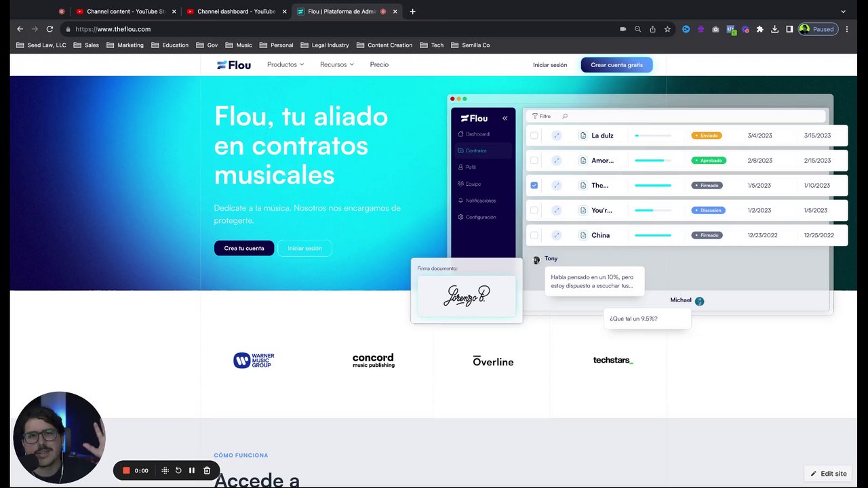Click the camera icon in the address bar
Image resolution: width=868 pixels, height=488 pixels.
click(x=623, y=29)
